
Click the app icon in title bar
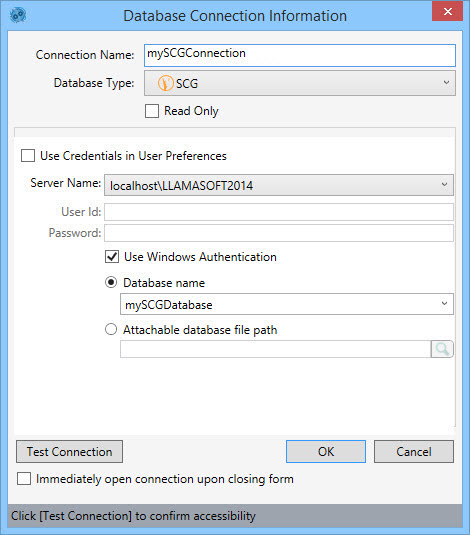(x=18, y=15)
